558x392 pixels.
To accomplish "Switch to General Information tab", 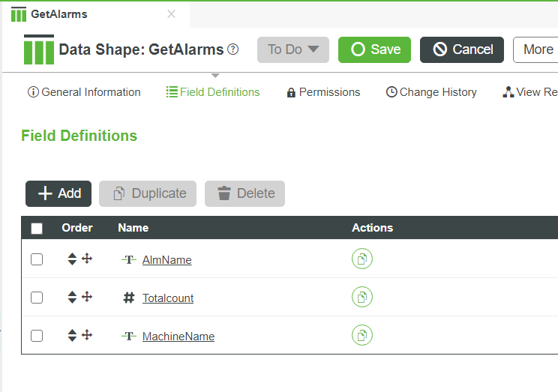I will pos(84,92).
